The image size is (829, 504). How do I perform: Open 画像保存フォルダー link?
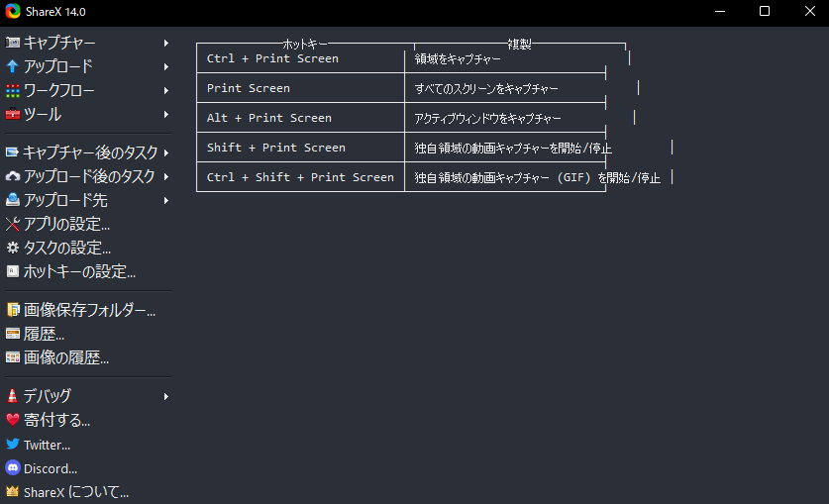point(89,310)
